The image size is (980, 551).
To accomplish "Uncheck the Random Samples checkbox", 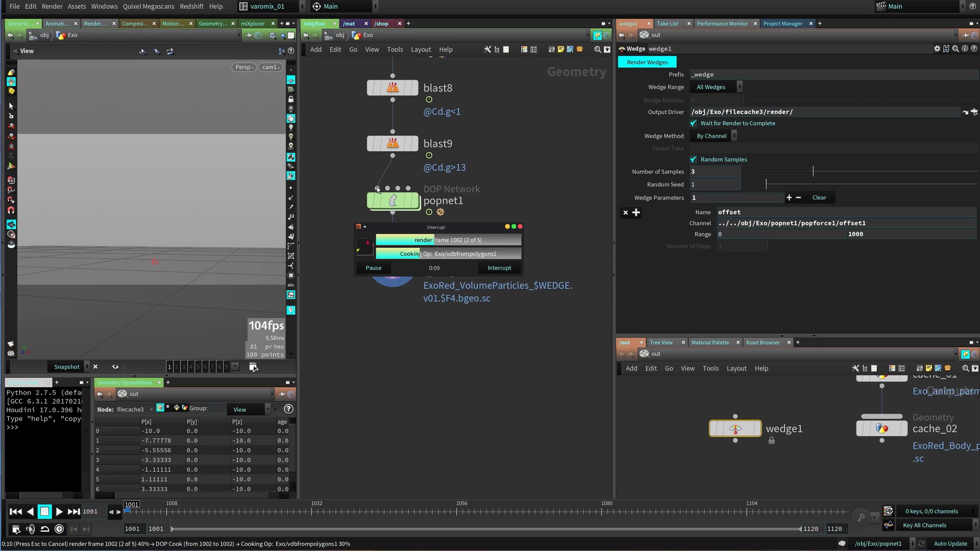I will pyautogui.click(x=693, y=160).
